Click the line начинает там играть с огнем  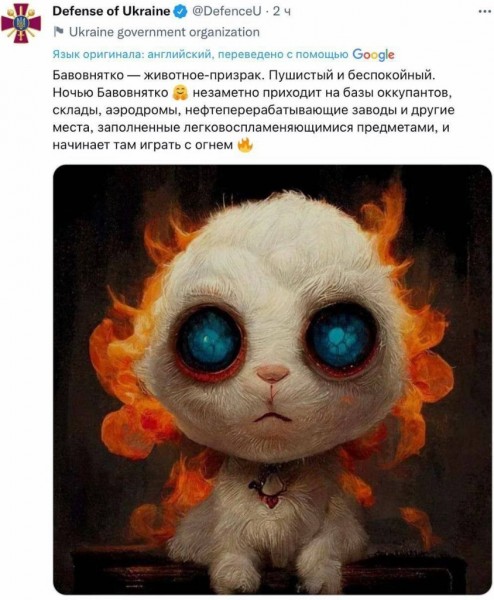coord(142,145)
